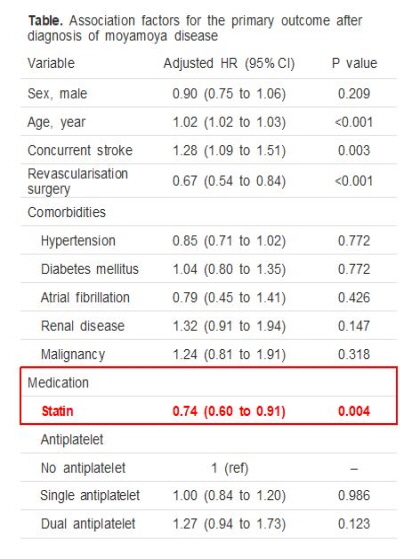This screenshot has height=559, width=420.
Task: Select the Dual antiplatelet hazard ratio
Action: pos(229,524)
